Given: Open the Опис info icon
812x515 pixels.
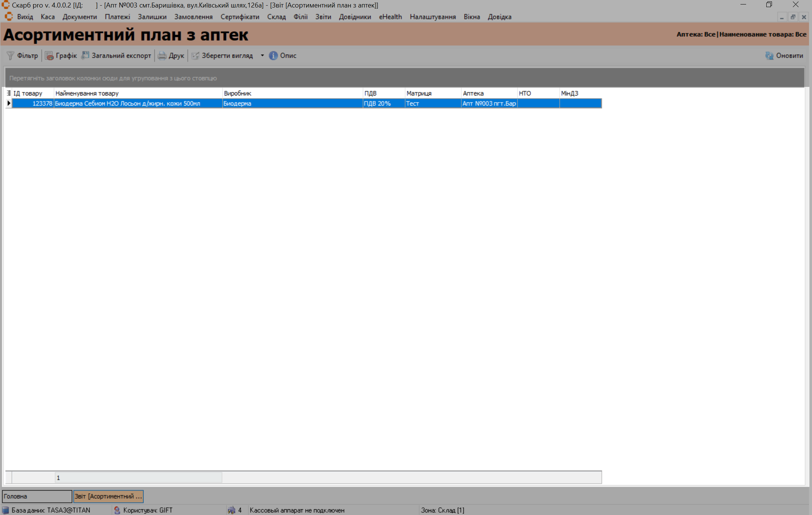Looking at the screenshot, I should tap(273, 56).
